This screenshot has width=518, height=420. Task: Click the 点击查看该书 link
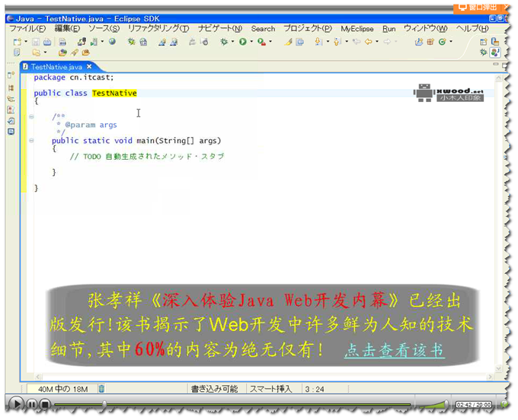click(394, 350)
